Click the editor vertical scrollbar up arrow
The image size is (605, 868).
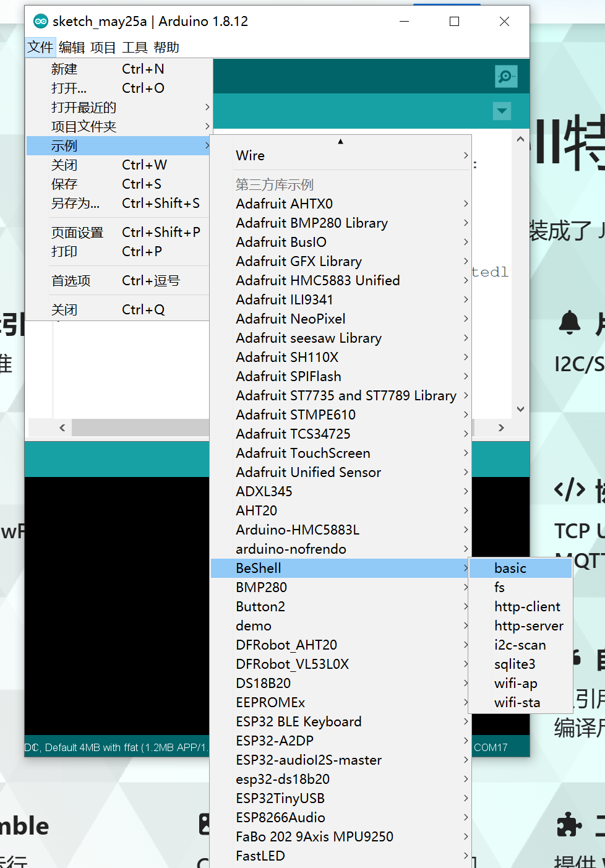(520, 139)
